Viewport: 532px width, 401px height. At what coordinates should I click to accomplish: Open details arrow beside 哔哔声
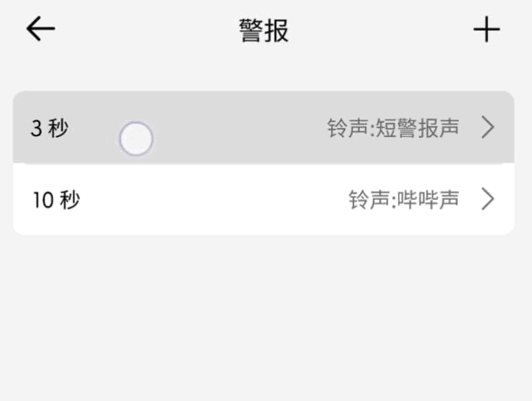point(488,199)
